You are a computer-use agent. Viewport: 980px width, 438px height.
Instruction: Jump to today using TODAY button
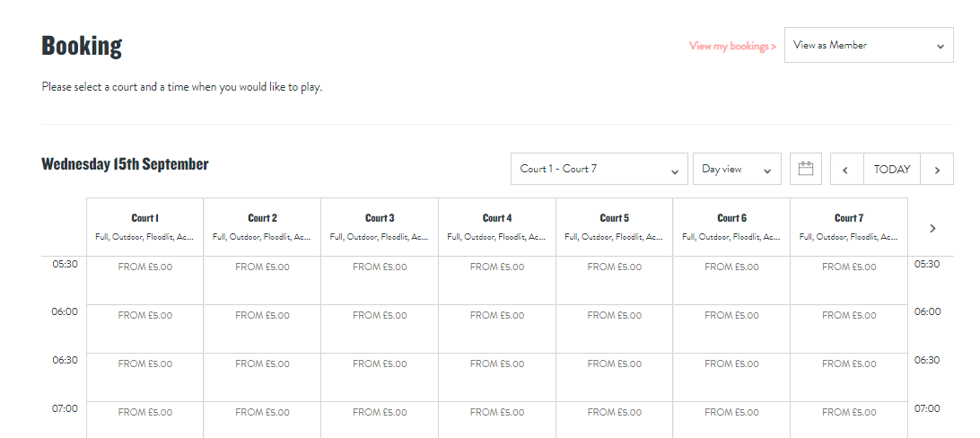tap(891, 170)
